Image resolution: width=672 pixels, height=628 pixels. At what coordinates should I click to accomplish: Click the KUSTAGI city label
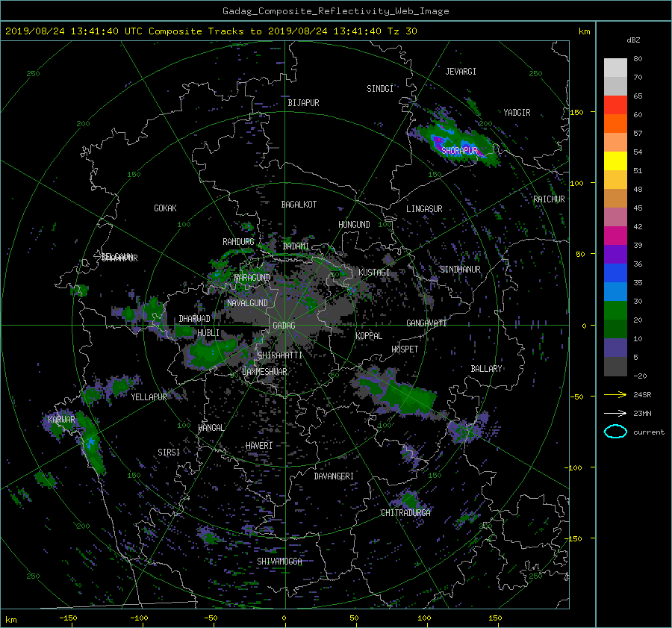click(374, 273)
